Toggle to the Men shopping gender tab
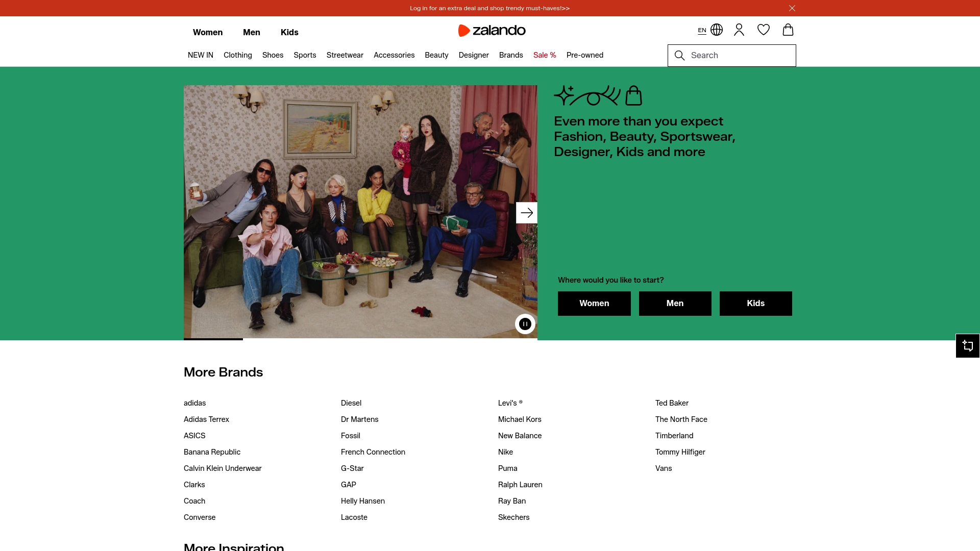The width and height of the screenshot is (980, 551). (251, 32)
